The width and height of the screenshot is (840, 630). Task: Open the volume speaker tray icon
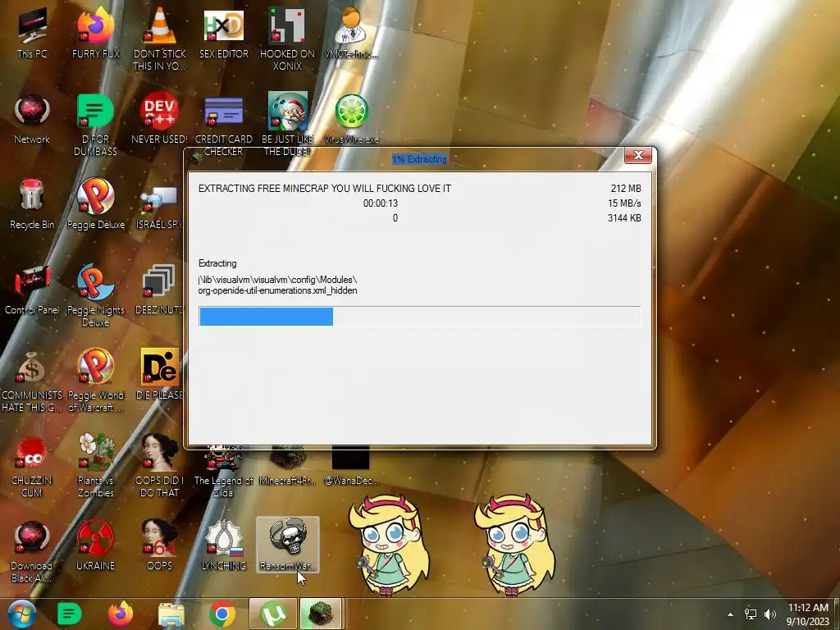click(x=770, y=614)
